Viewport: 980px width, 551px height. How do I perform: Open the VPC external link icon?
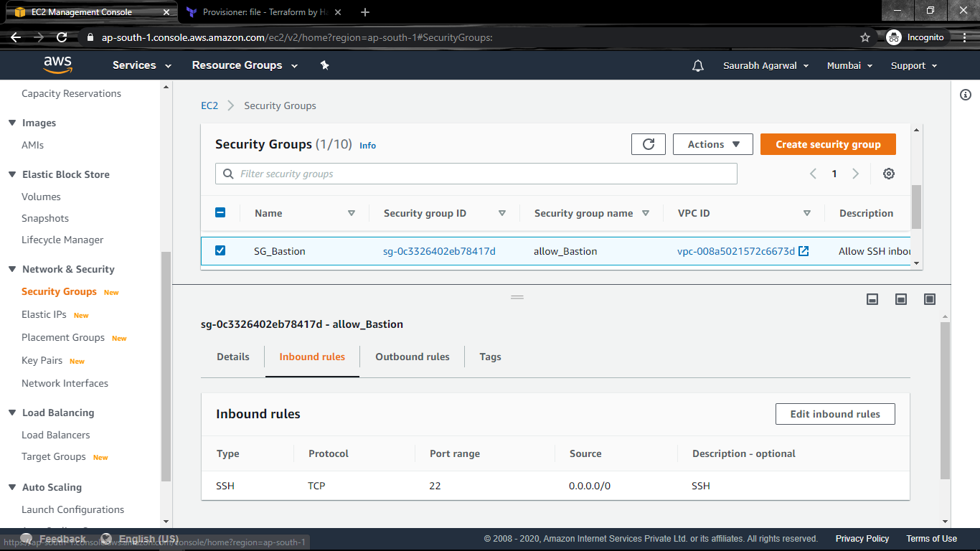[804, 251]
